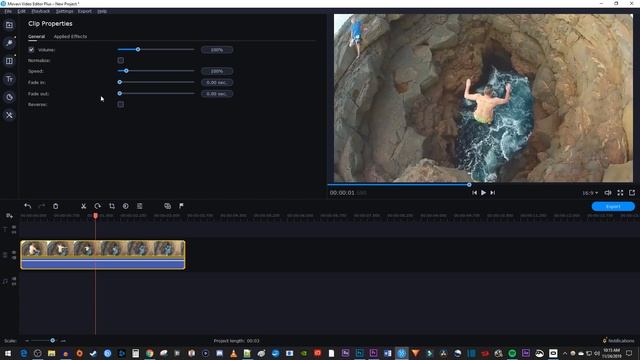Click the blue Export button
This screenshot has height=360, width=640.
click(613, 207)
